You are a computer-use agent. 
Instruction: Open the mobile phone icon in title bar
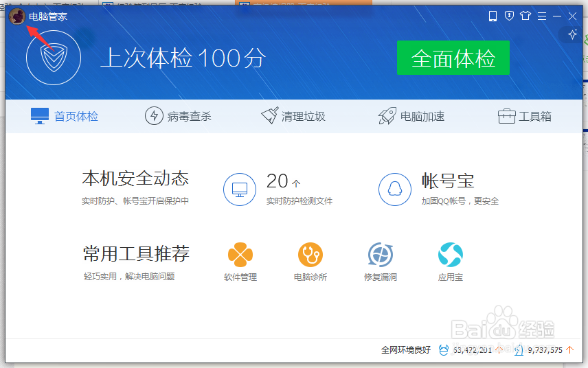click(x=493, y=16)
